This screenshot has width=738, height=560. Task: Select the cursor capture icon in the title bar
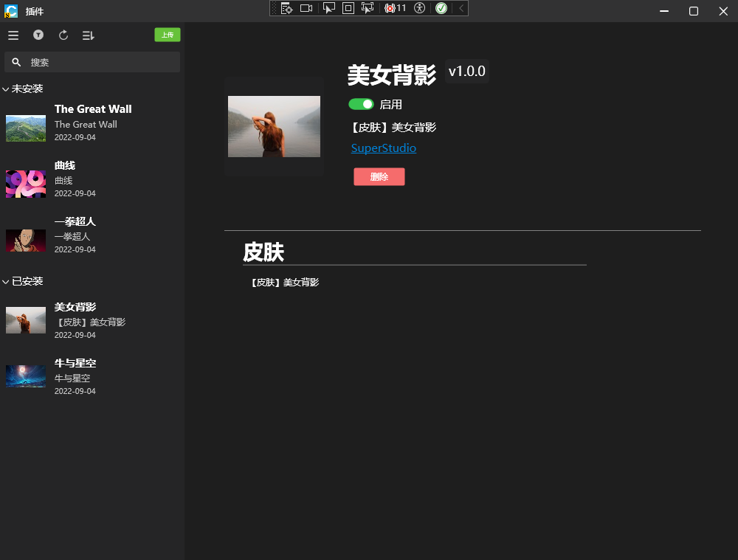pos(328,10)
